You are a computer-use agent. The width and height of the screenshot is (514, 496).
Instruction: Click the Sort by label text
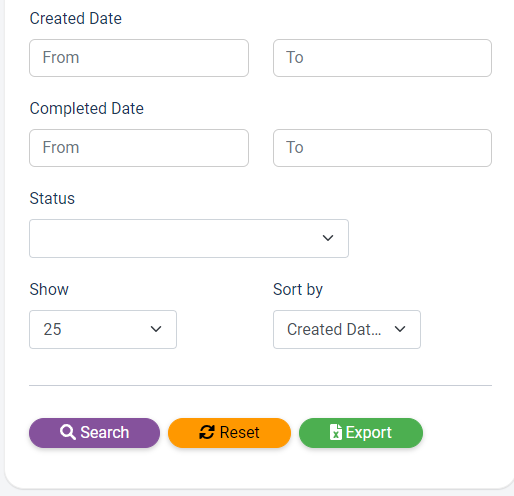pyautogui.click(x=298, y=289)
